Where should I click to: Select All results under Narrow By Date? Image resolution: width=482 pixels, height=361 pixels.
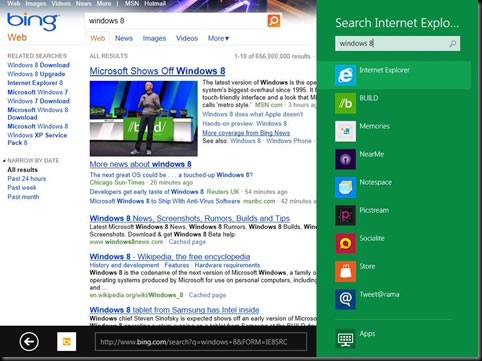pyautogui.click(x=22, y=170)
